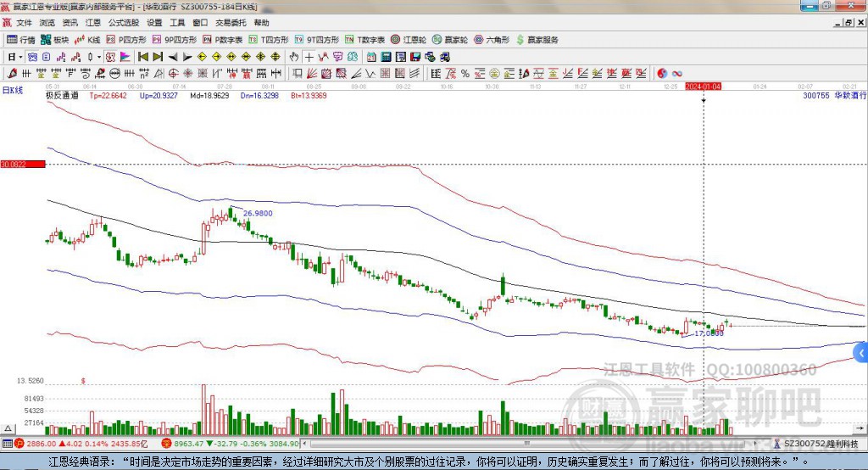The image size is (868, 470).
Task: Click the grid icon in status bar
Action: [7, 444]
